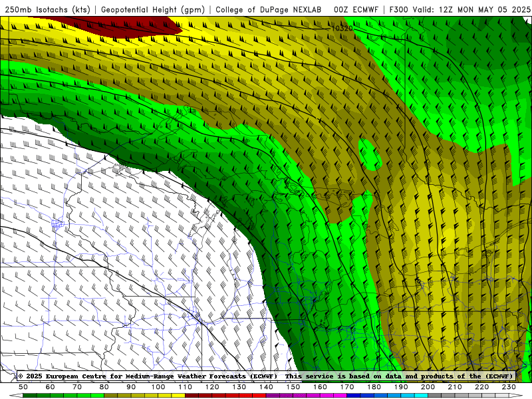Click the 'Geopotential Height (gpm)' title text
Viewport: 532px width, 399px height.
point(153,10)
